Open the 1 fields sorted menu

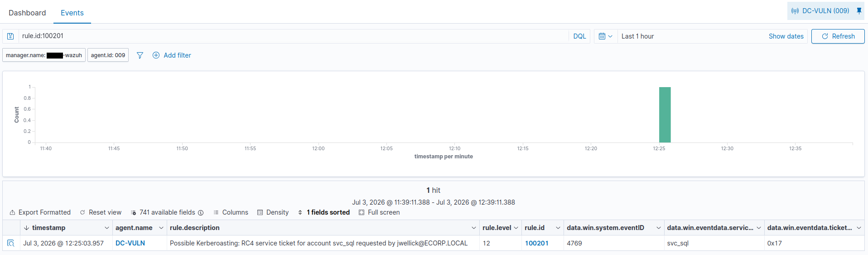click(323, 212)
